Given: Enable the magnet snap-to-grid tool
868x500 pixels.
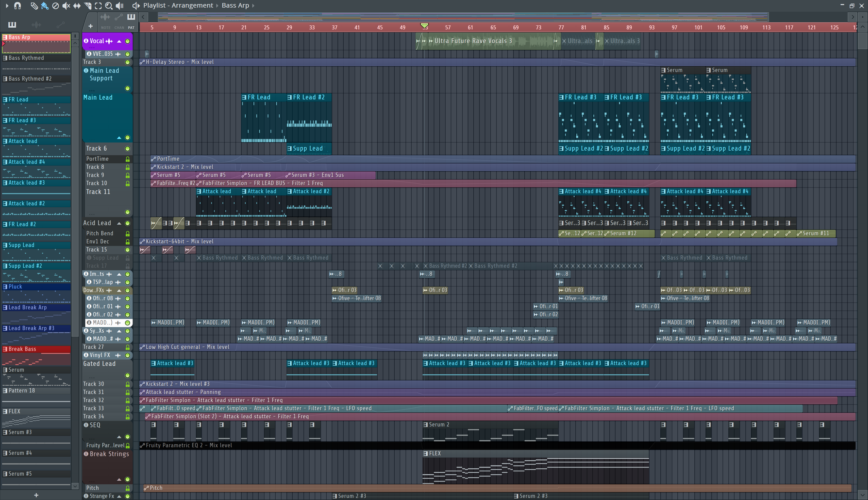Looking at the screenshot, I should point(18,6).
